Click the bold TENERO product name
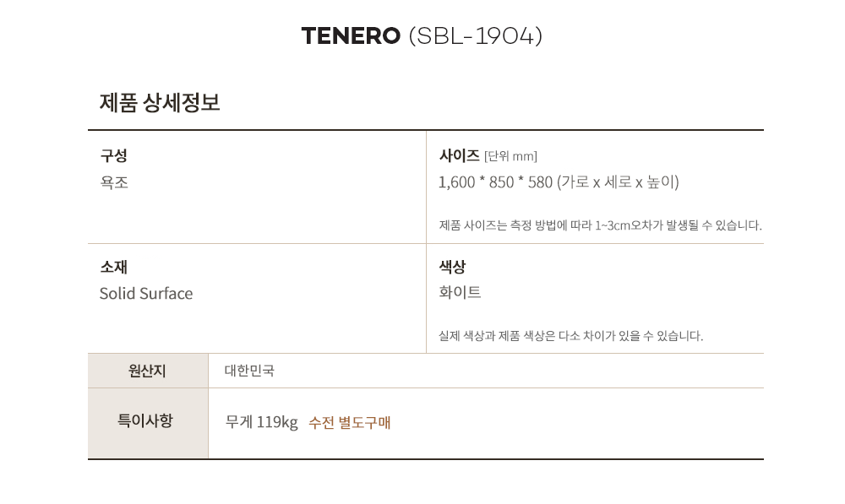This screenshot has width=845, height=504. point(351,36)
